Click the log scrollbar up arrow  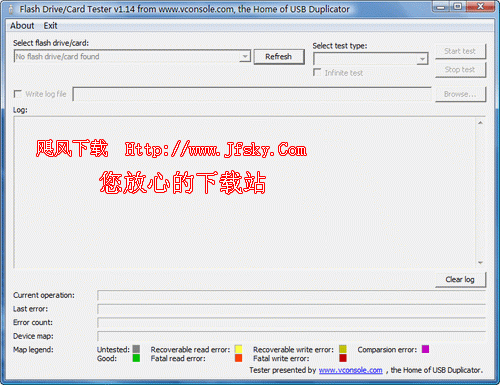tap(480, 123)
